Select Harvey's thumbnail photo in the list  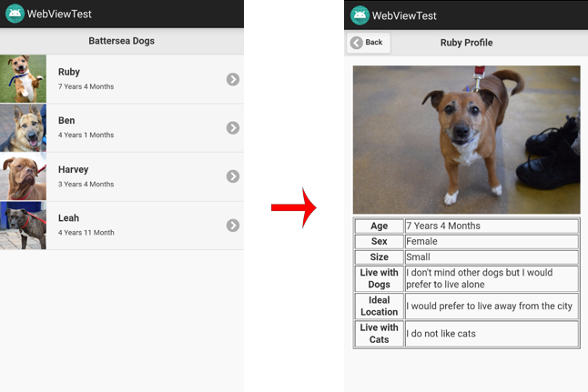pyautogui.click(x=24, y=176)
